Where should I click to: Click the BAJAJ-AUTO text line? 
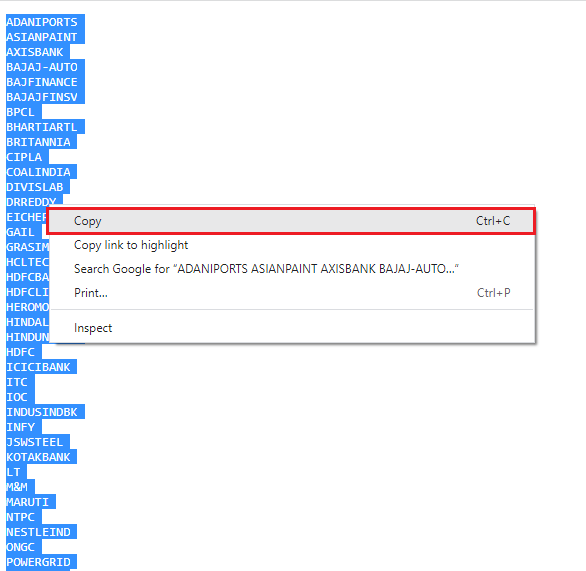42,67
